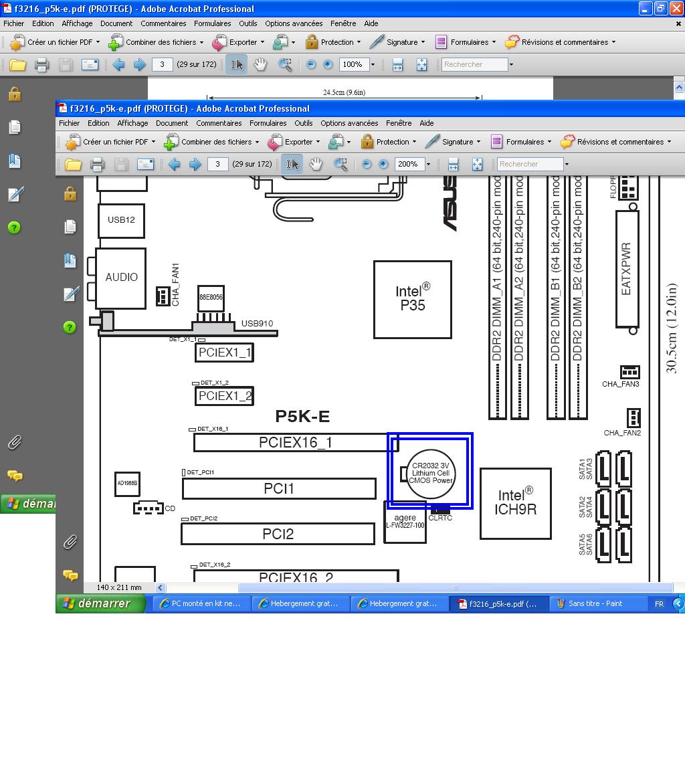
Task: Expand the 100% zoom level dropdown
Action: pyautogui.click(x=373, y=65)
